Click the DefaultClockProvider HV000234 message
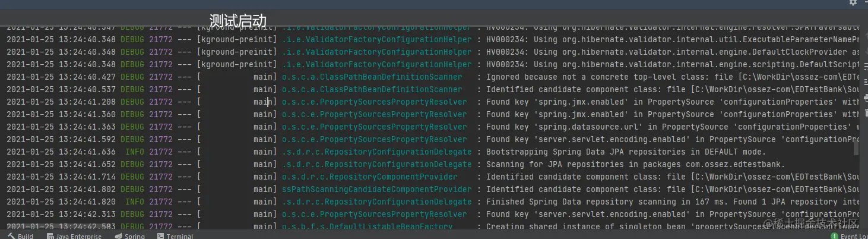Viewport: 868px width, 239px height. (x=673, y=52)
